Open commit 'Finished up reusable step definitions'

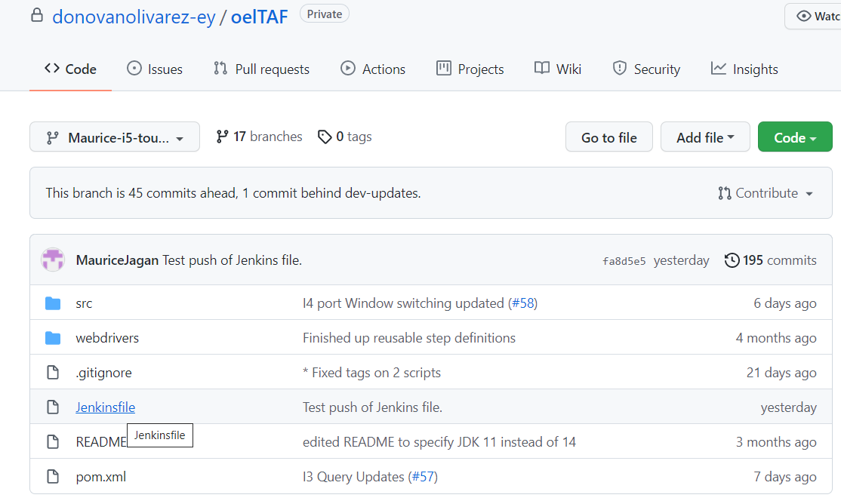pos(408,338)
